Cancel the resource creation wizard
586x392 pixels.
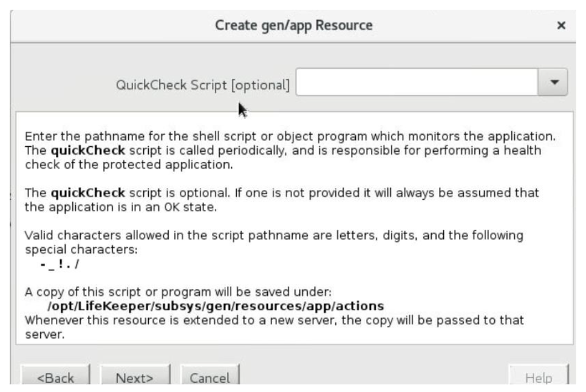210,377
